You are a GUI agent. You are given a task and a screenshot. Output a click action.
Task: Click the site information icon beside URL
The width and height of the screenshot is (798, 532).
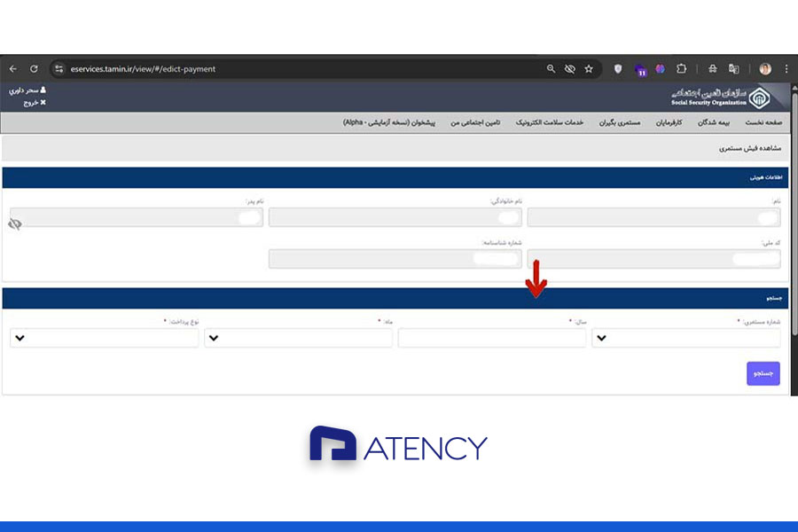[59, 68]
